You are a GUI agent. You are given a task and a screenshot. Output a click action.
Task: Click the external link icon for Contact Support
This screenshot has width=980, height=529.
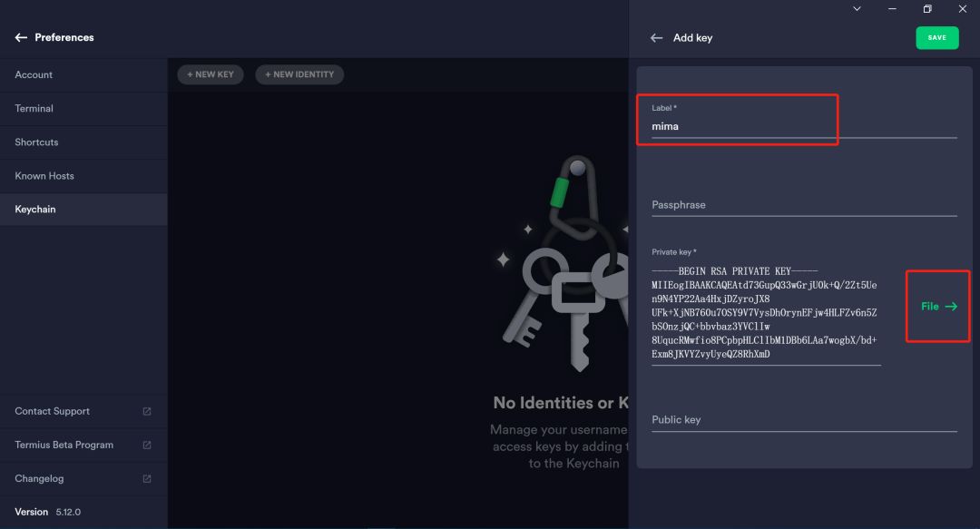point(147,412)
